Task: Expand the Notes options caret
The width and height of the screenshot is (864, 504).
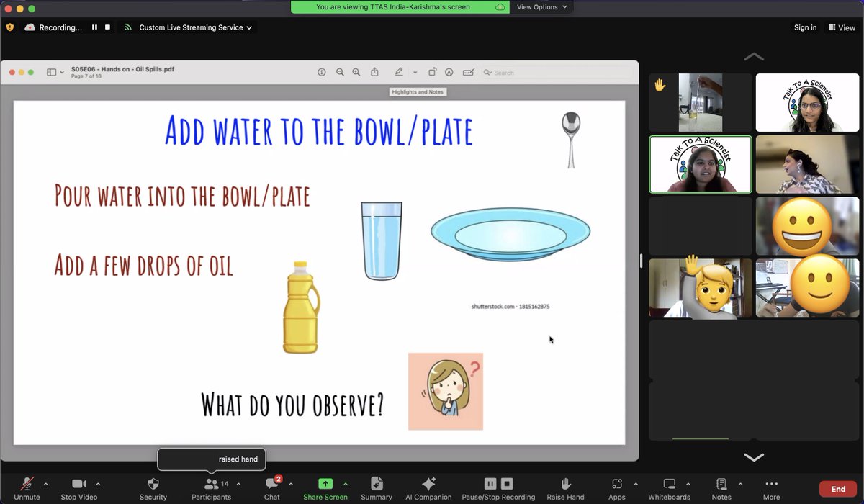Action: [x=740, y=484]
